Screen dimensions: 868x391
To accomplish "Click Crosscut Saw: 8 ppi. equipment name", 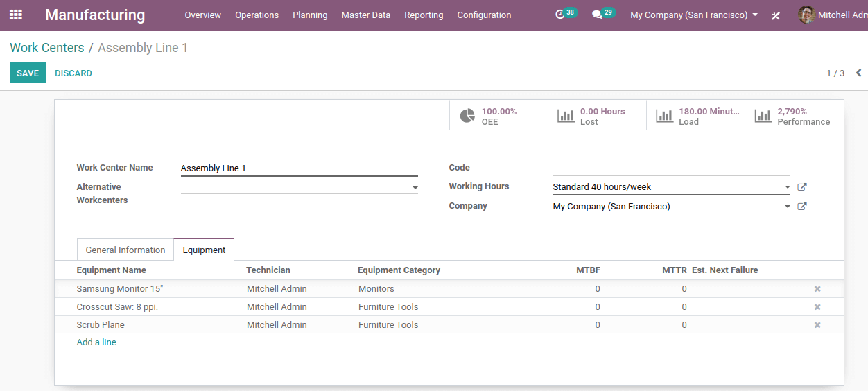I will tap(117, 307).
